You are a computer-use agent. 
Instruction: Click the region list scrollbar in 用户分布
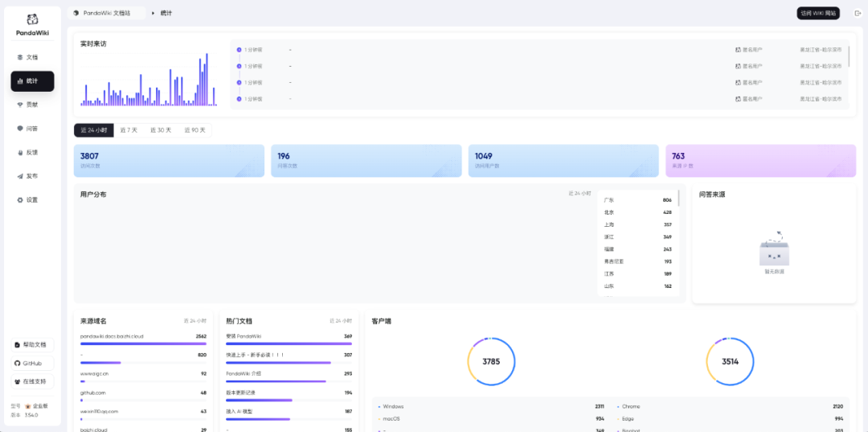[678, 198]
